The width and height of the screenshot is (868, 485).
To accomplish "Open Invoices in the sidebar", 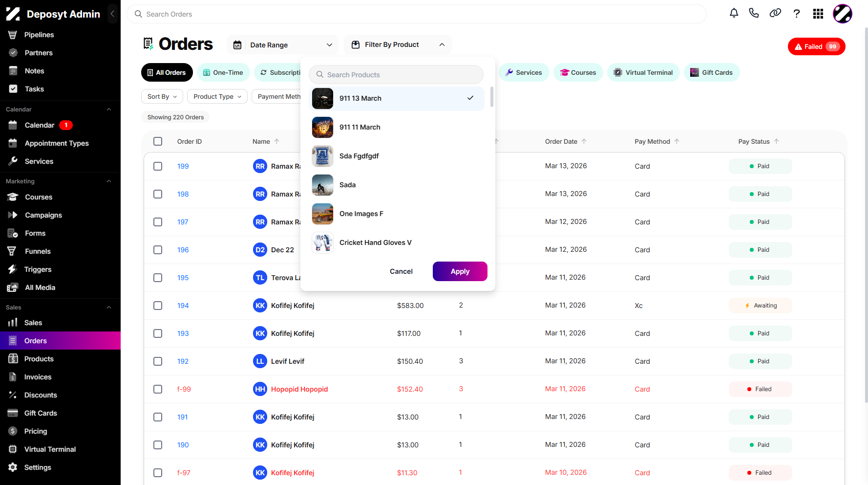I will point(38,377).
